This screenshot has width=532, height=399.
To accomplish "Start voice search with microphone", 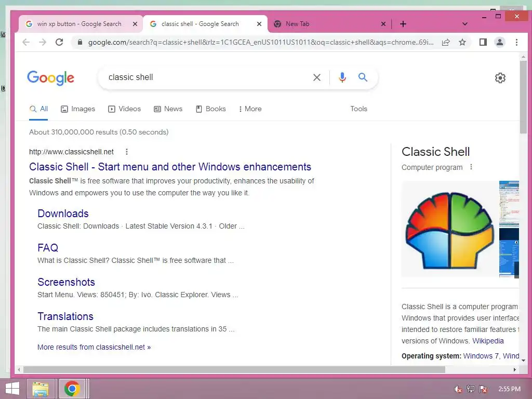I will point(342,77).
